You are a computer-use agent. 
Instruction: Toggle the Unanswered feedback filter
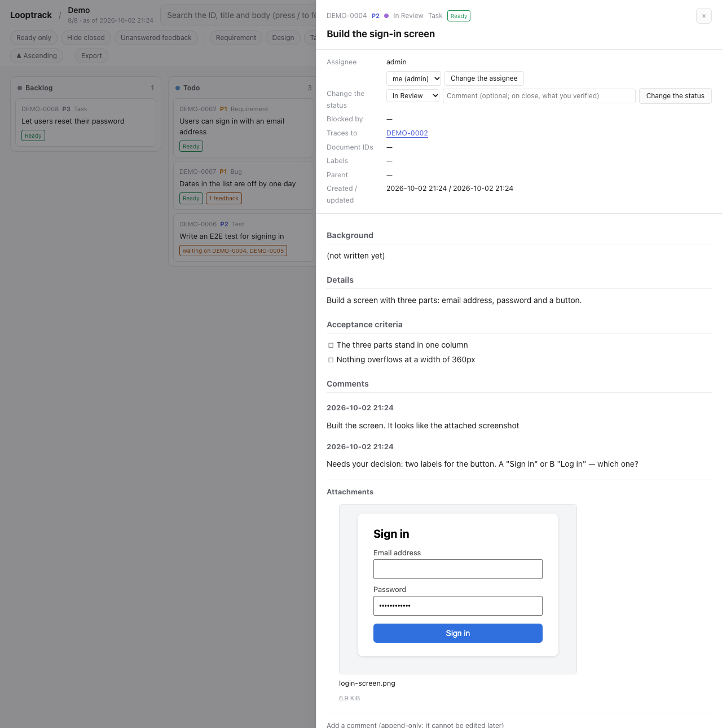(x=156, y=38)
